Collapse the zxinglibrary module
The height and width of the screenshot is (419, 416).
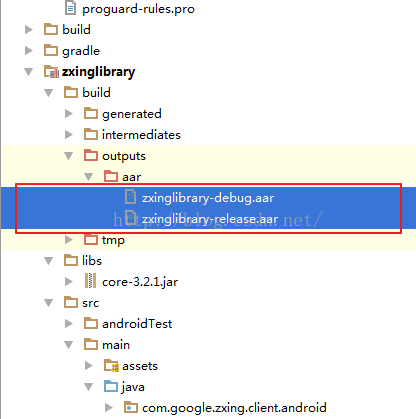click(29, 72)
